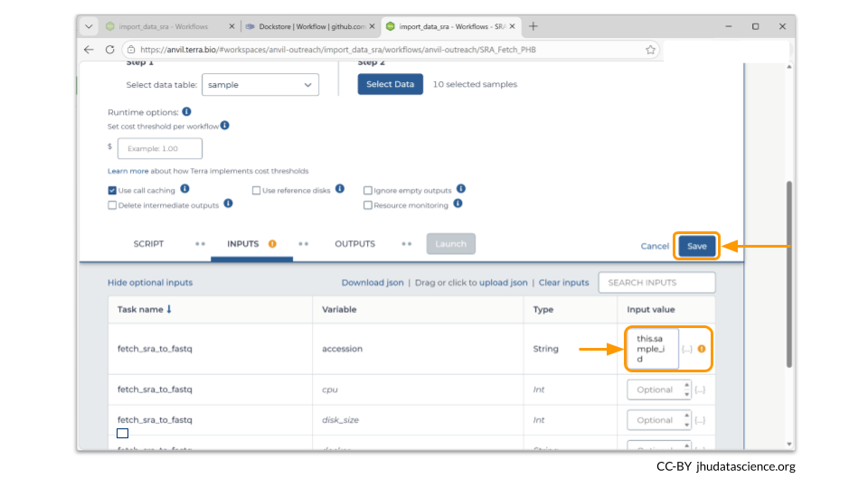Show info icon for Use reference disks

tap(340, 189)
